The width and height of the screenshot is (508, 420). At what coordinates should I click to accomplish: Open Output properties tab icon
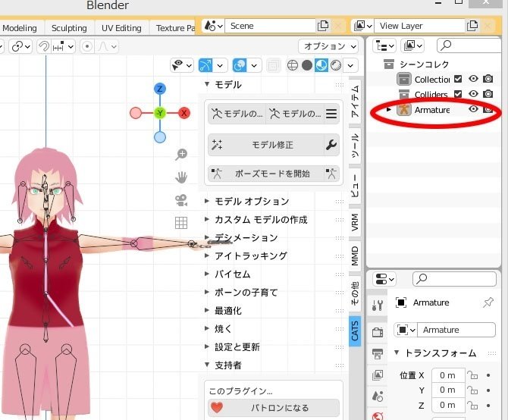pos(377,353)
